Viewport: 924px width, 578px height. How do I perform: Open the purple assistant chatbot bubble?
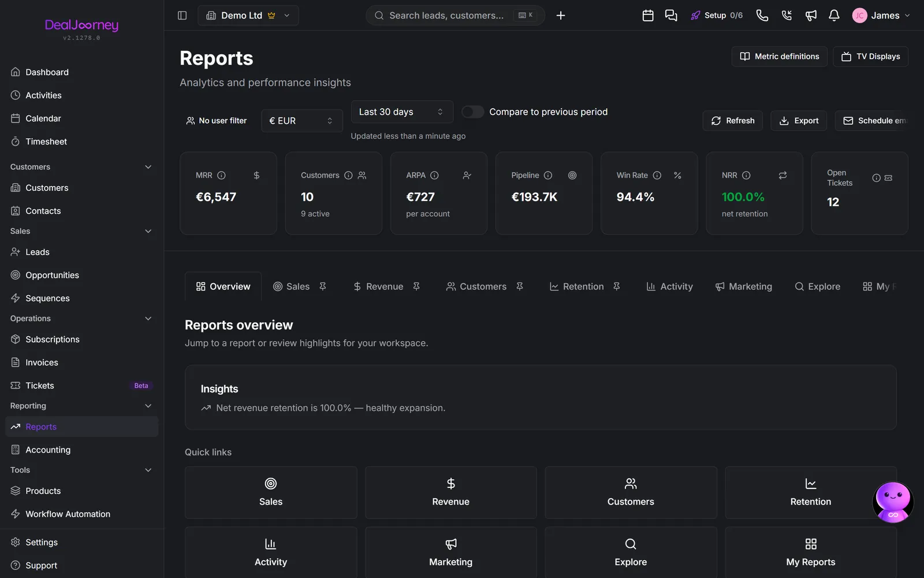pos(893,502)
